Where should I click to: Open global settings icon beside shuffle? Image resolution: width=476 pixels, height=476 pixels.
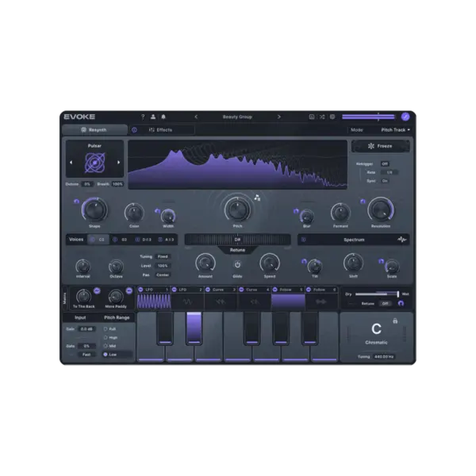(x=332, y=117)
